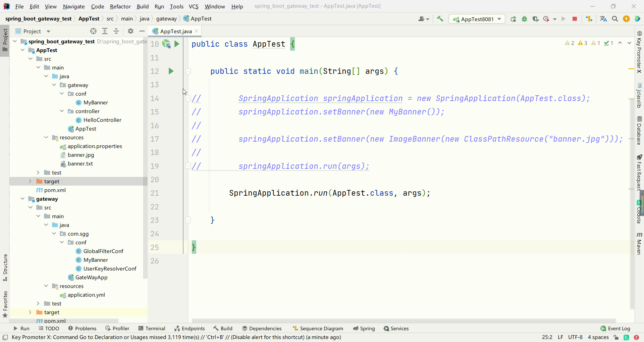
Task: Click the orange update arrow icon
Action: 626,19
